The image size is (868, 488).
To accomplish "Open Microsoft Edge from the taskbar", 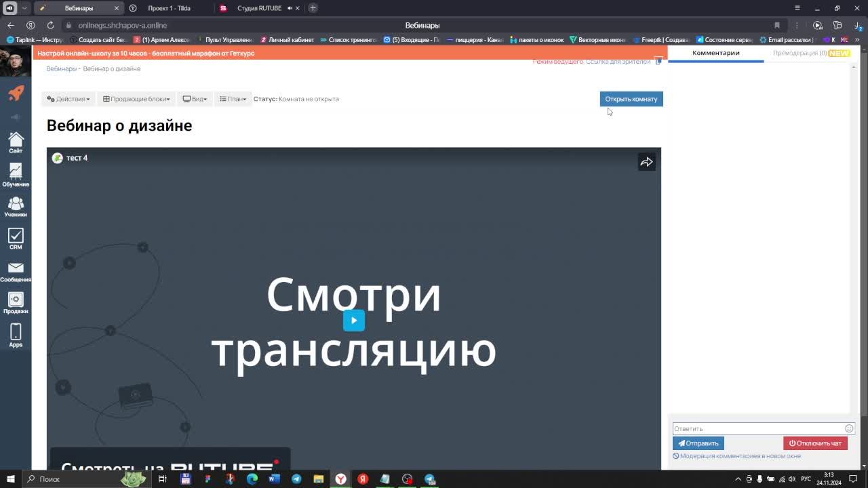I will [252, 479].
